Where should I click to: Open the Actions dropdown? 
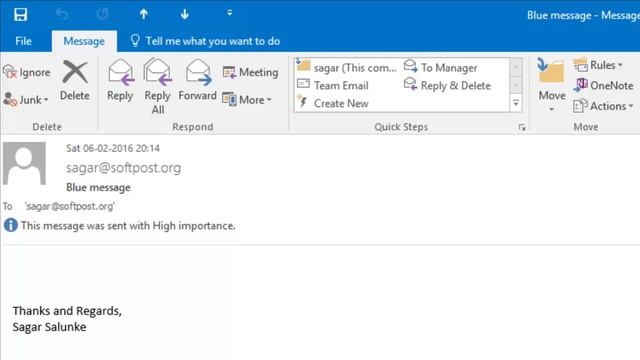point(603,106)
